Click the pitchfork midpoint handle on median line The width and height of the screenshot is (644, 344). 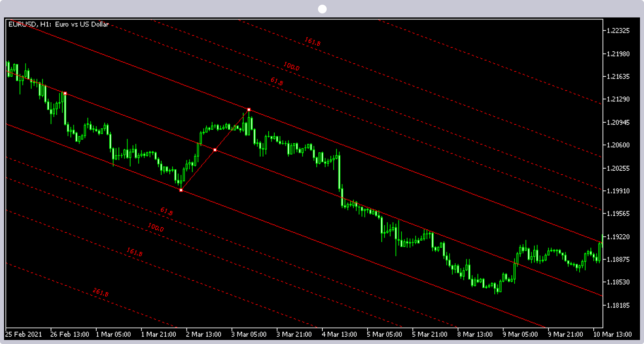(x=215, y=150)
